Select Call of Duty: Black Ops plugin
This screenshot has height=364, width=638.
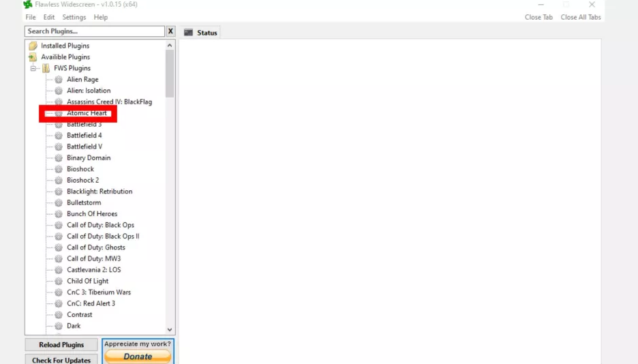100,225
